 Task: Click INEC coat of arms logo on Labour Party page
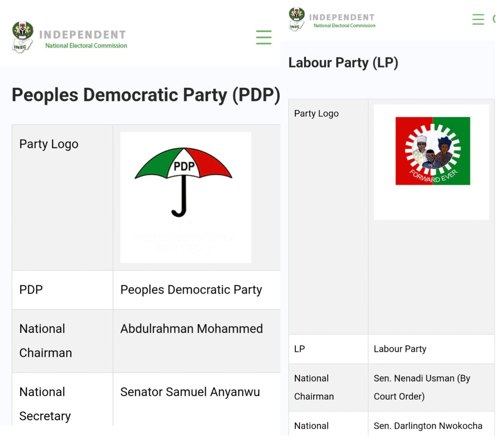tap(297, 19)
